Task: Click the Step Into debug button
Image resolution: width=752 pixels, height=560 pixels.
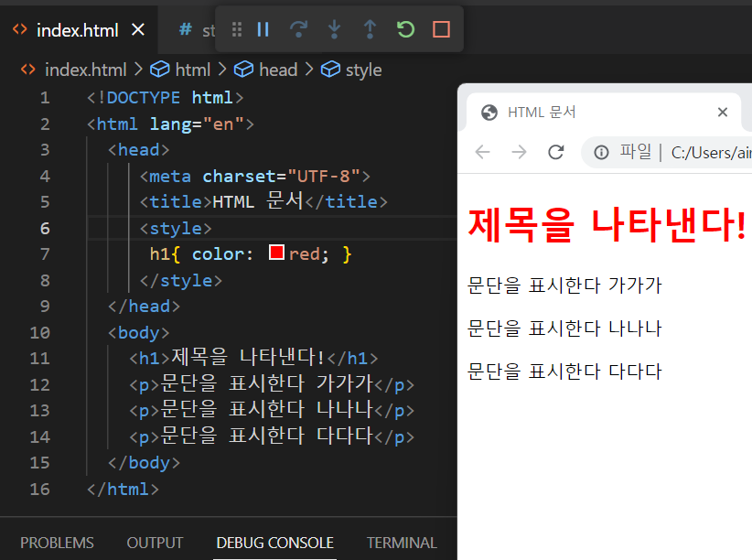Action: 334,30
